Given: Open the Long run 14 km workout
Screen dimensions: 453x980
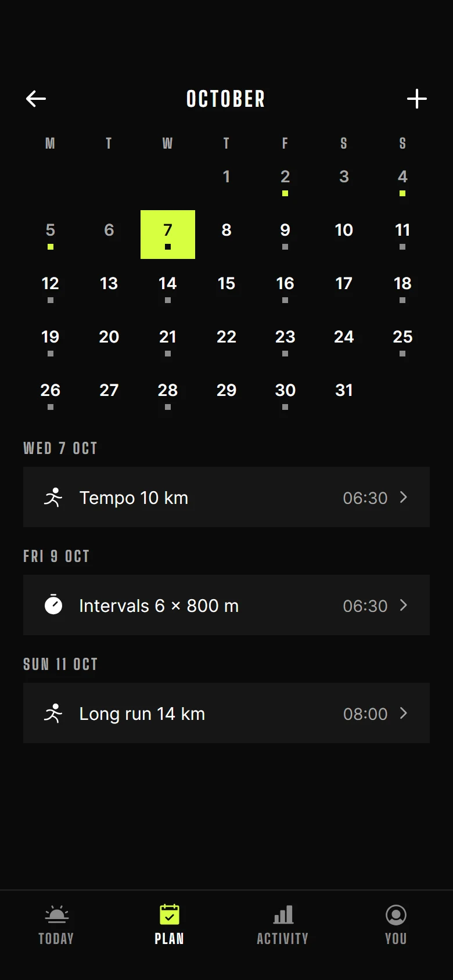Looking at the screenshot, I should (227, 713).
